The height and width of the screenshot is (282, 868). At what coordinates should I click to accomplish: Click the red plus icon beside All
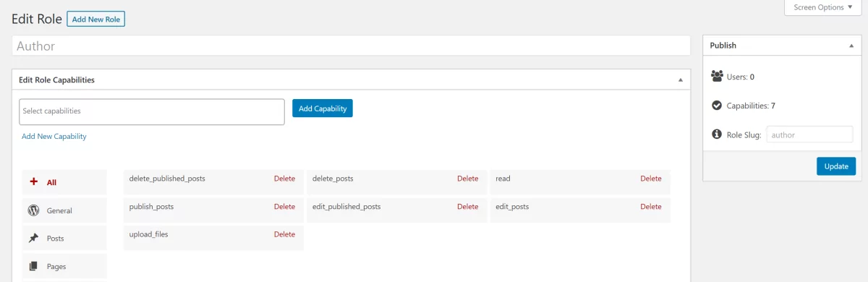point(33,182)
